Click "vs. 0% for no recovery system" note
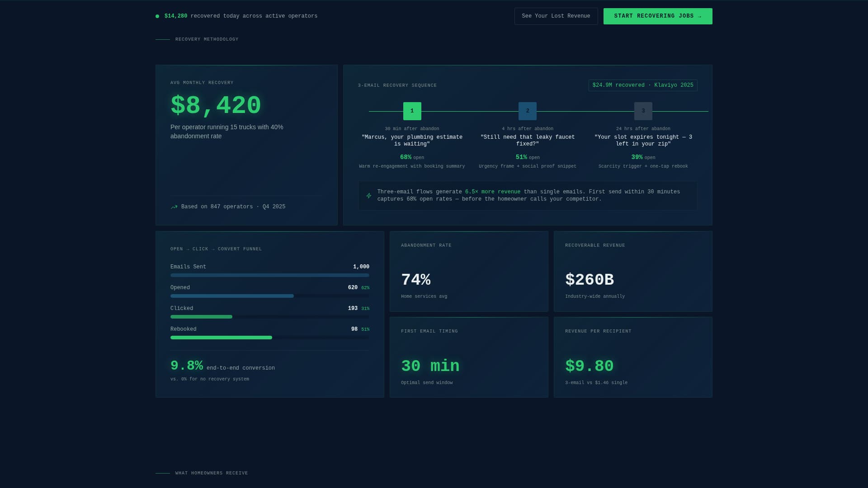 click(210, 379)
